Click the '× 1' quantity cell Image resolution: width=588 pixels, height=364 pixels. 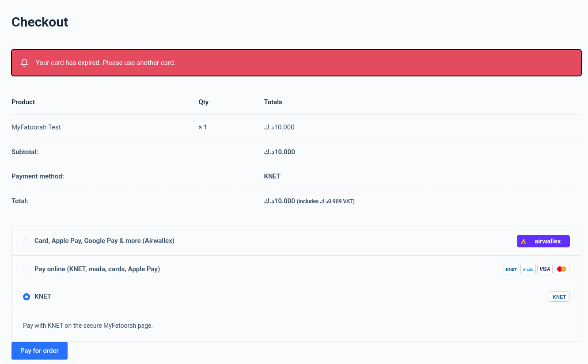(x=203, y=127)
